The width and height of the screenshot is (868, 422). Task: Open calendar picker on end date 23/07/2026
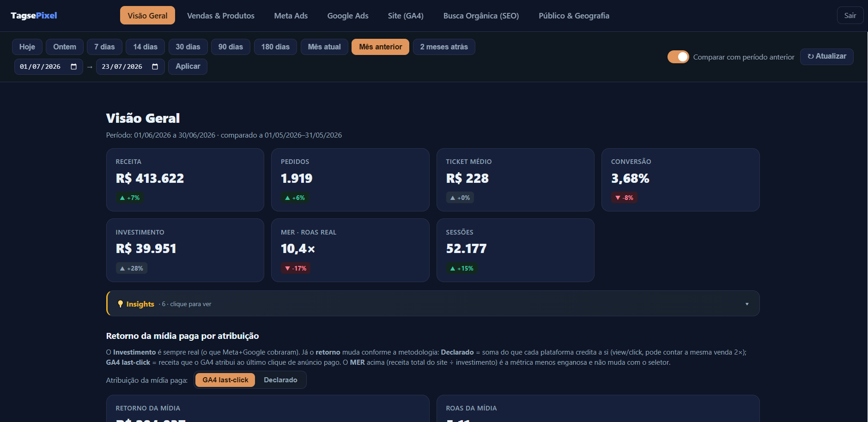pos(155,66)
